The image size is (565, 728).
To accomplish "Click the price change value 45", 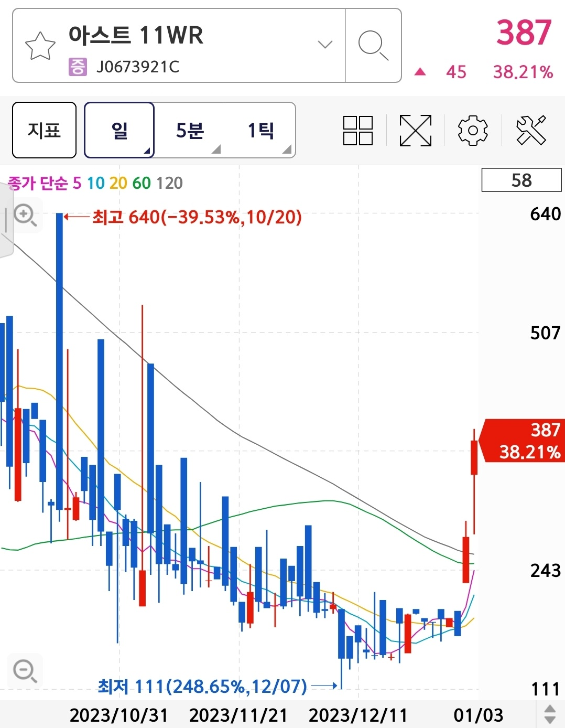I will click(x=456, y=72).
